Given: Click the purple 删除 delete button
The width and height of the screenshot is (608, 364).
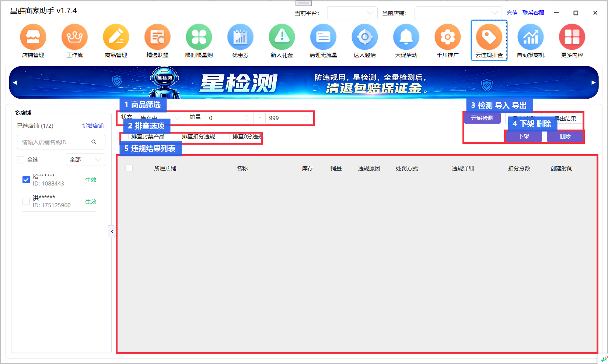Looking at the screenshot, I should [565, 137].
